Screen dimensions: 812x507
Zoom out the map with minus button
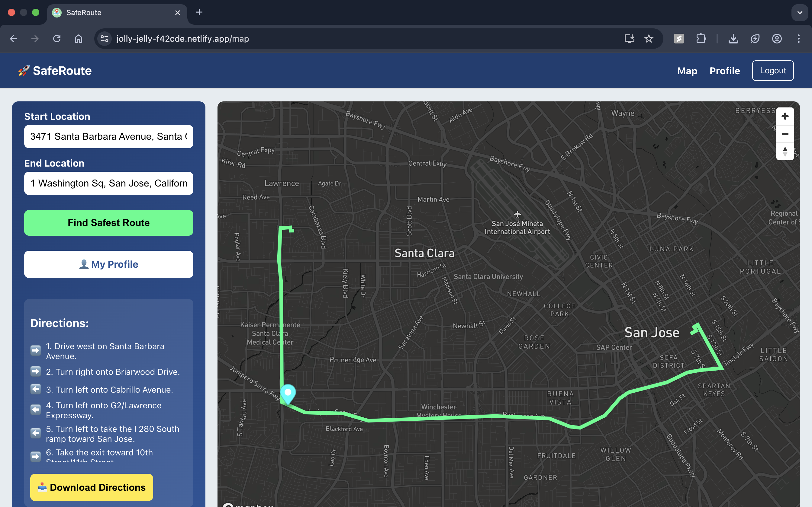point(785,134)
